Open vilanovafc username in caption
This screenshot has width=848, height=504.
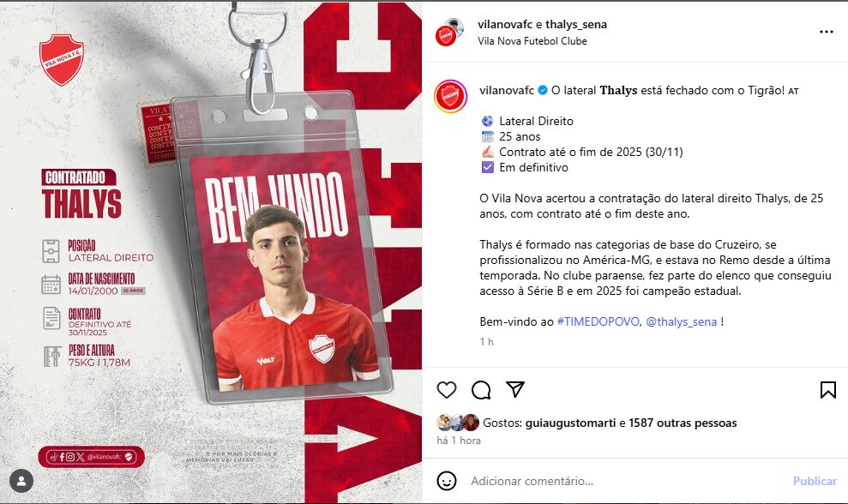[507, 90]
